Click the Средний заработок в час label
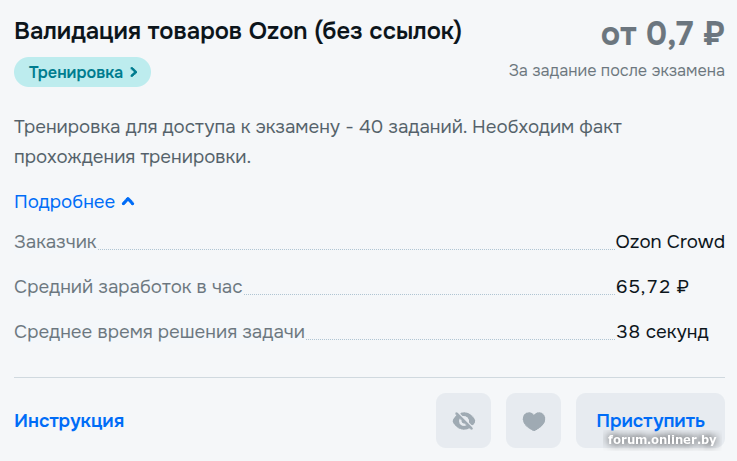The width and height of the screenshot is (737, 461). coord(128,287)
